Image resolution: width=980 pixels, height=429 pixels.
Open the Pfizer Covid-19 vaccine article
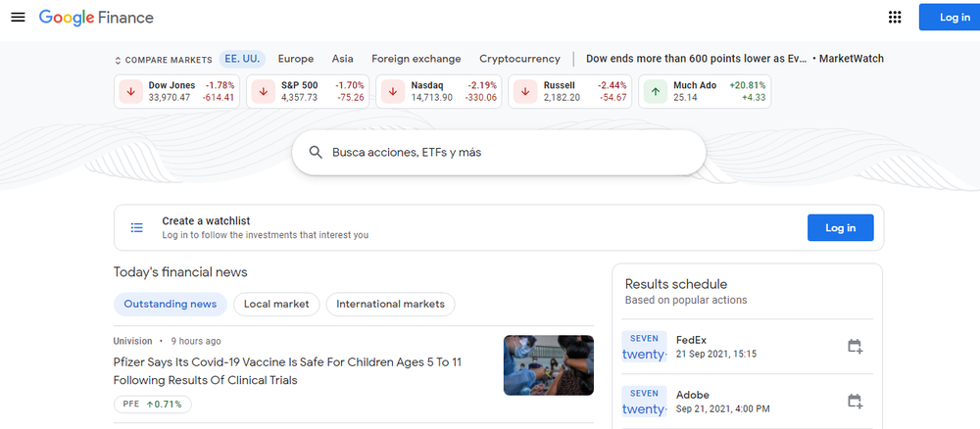point(287,371)
